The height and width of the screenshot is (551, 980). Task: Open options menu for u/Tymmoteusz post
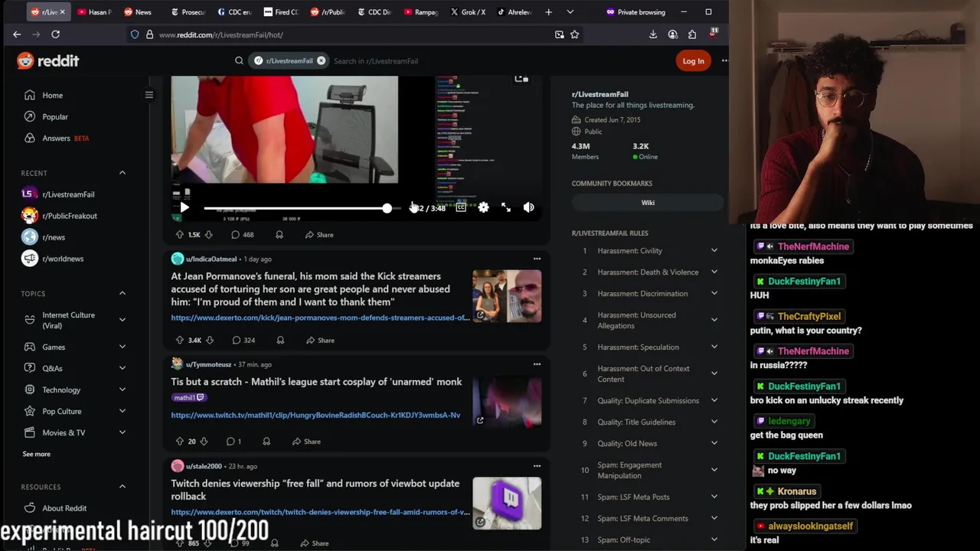coord(537,364)
